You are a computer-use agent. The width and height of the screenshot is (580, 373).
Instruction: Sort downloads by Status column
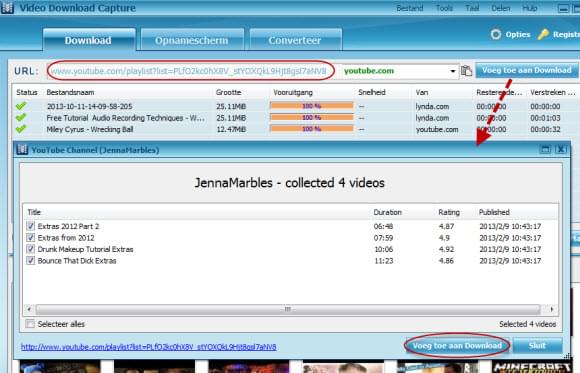(27, 92)
